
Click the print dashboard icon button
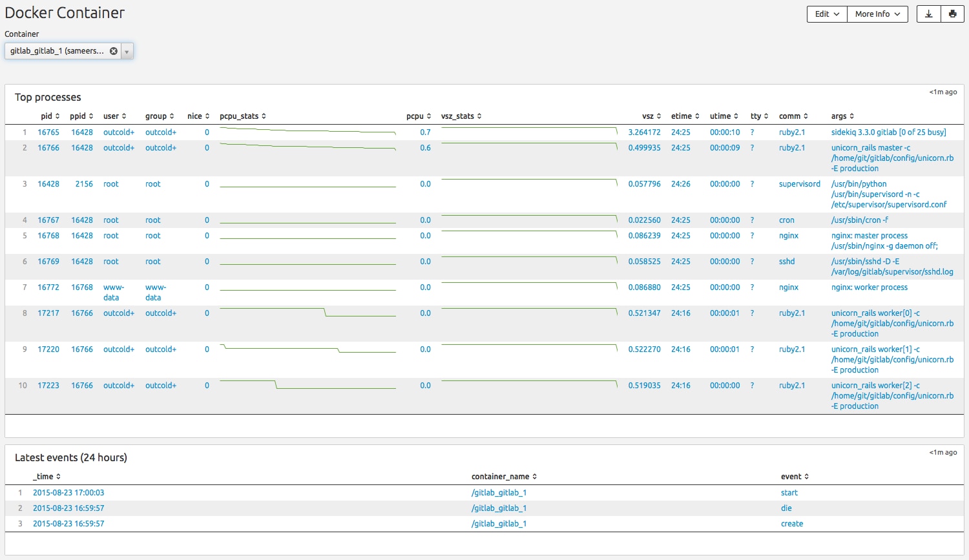click(x=952, y=14)
